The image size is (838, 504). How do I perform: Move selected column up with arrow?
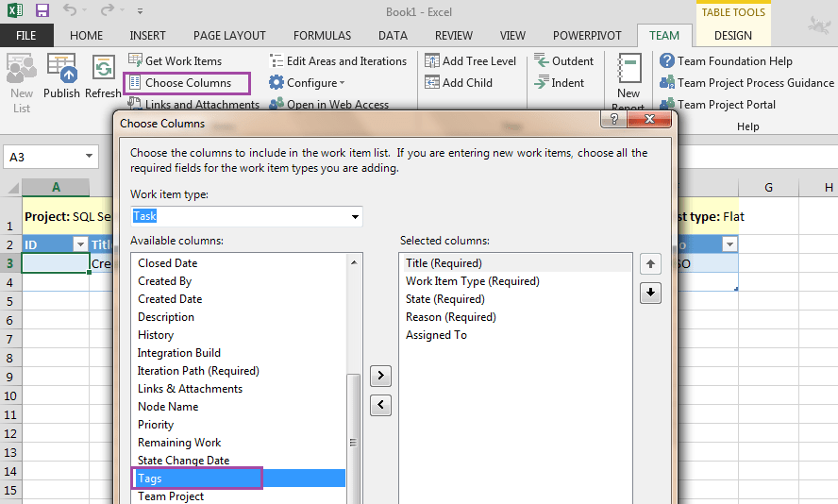[650, 264]
